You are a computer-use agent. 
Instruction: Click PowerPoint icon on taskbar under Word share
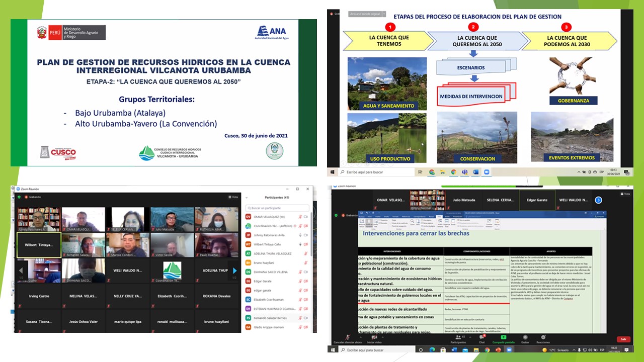pos(498,350)
